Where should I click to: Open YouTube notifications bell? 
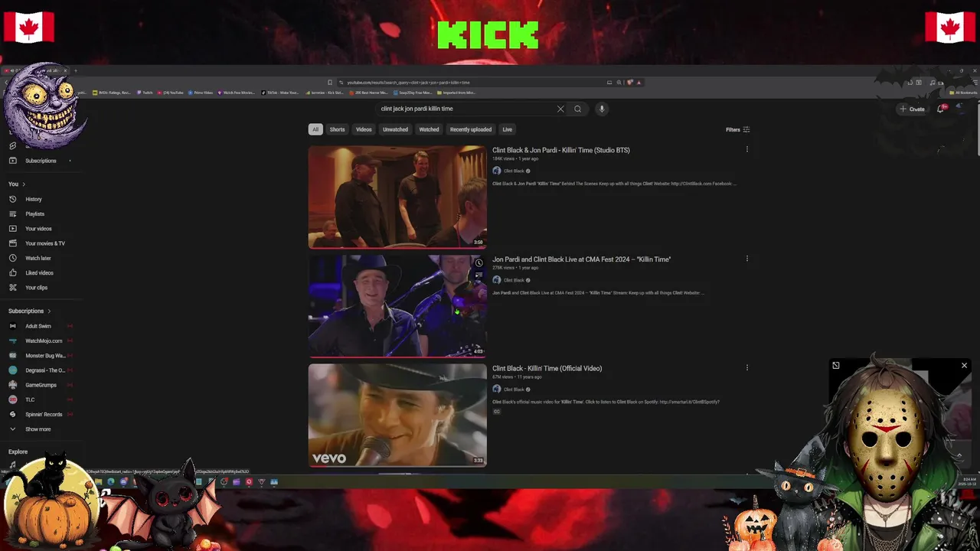pyautogui.click(x=941, y=109)
